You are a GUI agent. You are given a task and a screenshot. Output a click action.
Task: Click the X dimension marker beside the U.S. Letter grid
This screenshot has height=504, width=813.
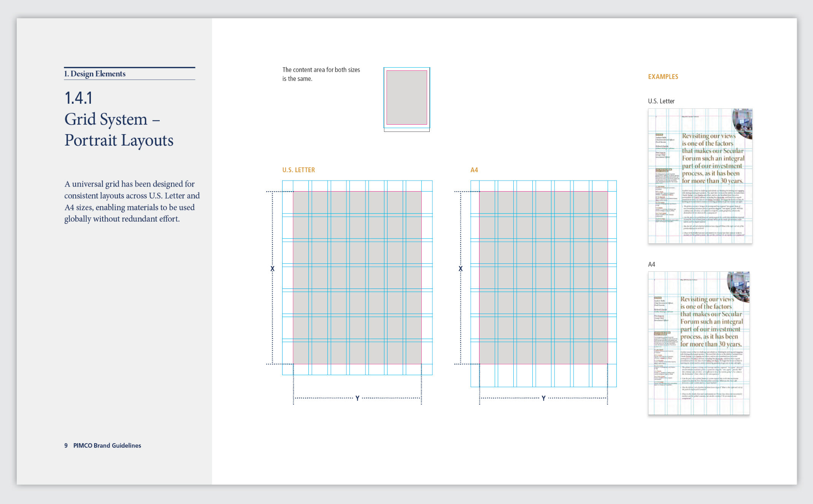272,269
